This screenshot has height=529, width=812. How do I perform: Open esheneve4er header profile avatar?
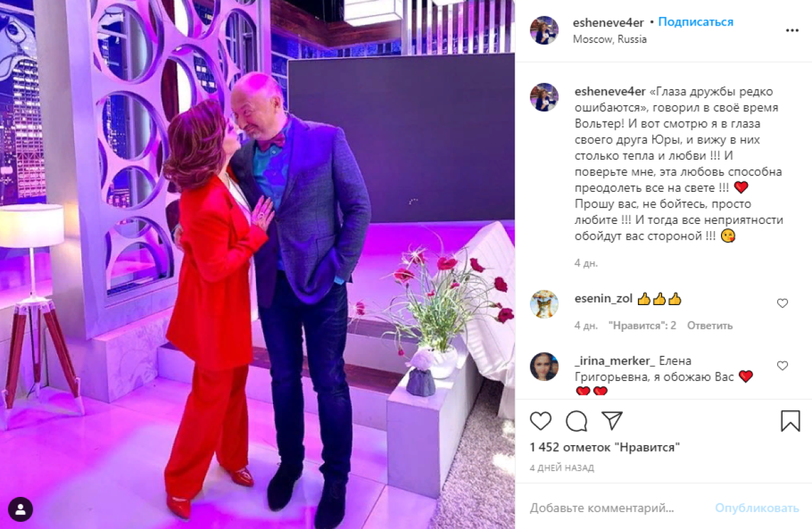544,30
